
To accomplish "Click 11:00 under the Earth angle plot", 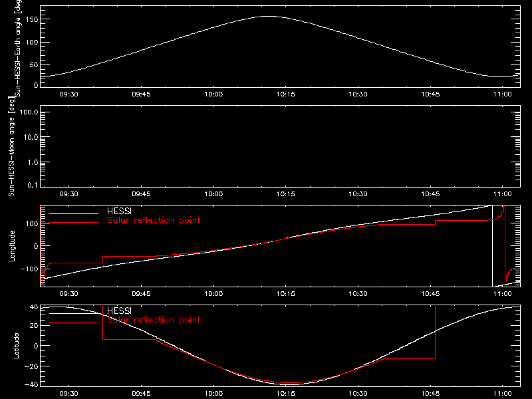I will [x=503, y=94].
